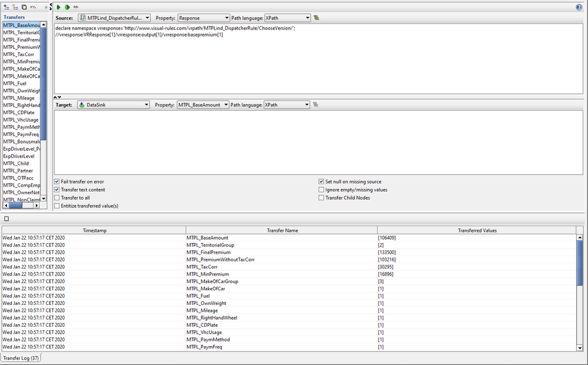Open the Target DataSink dropdown
Viewport: 588px width, 365px height.
(x=114, y=105)
